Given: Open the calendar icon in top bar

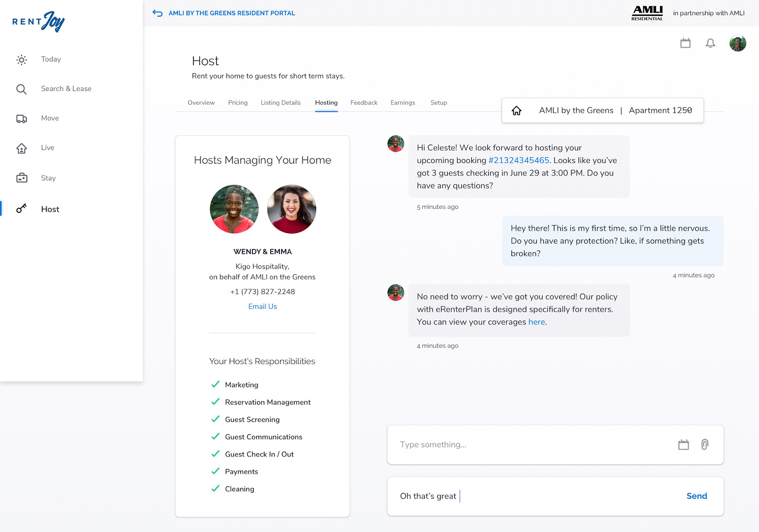Looking at the screenshot, I should click(x=685, y=43).
